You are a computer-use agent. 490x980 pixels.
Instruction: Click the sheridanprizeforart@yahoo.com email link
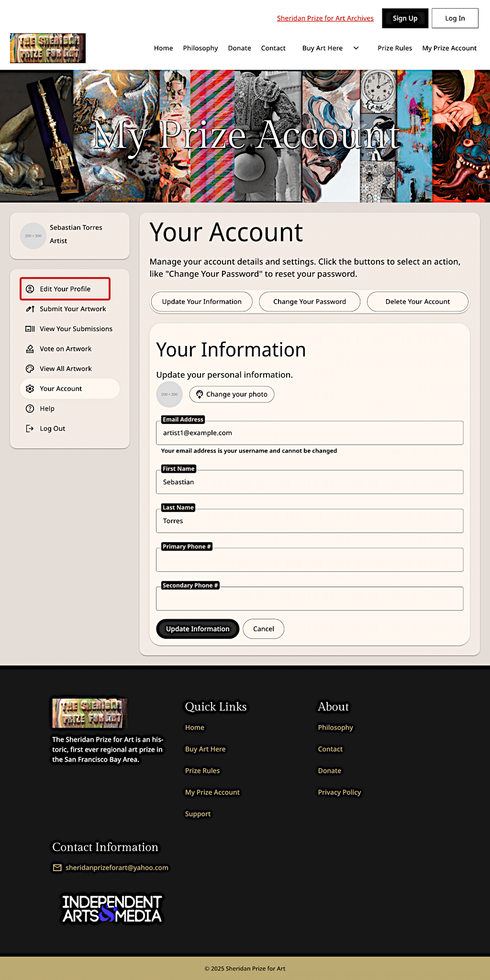coord(117,868)
